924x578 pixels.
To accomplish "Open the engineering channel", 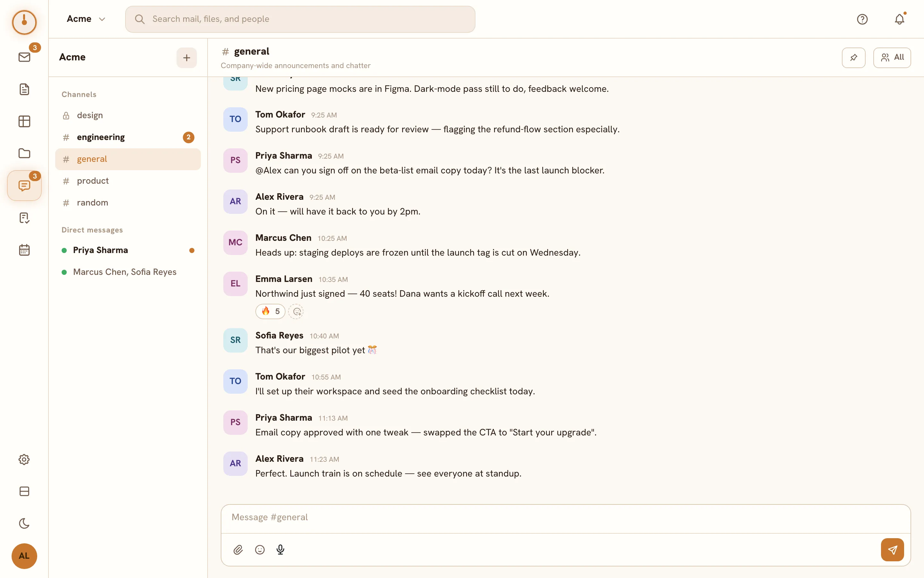I will coord(128,137).
